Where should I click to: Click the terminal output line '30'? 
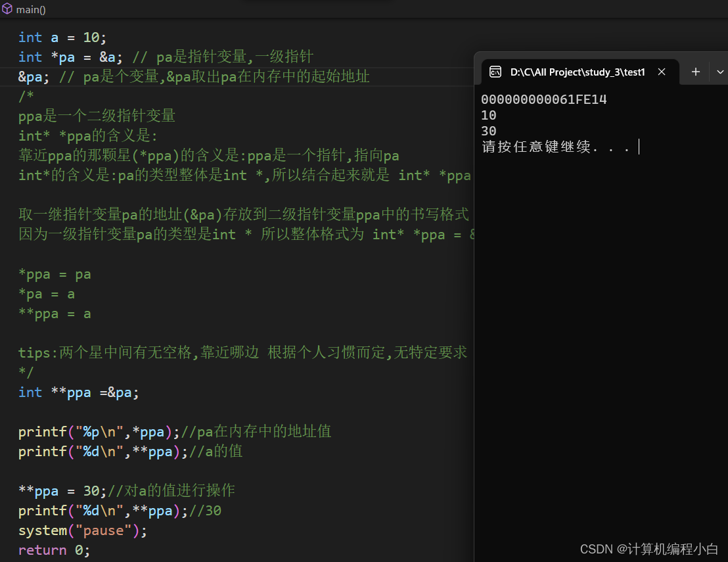[488, 131]
